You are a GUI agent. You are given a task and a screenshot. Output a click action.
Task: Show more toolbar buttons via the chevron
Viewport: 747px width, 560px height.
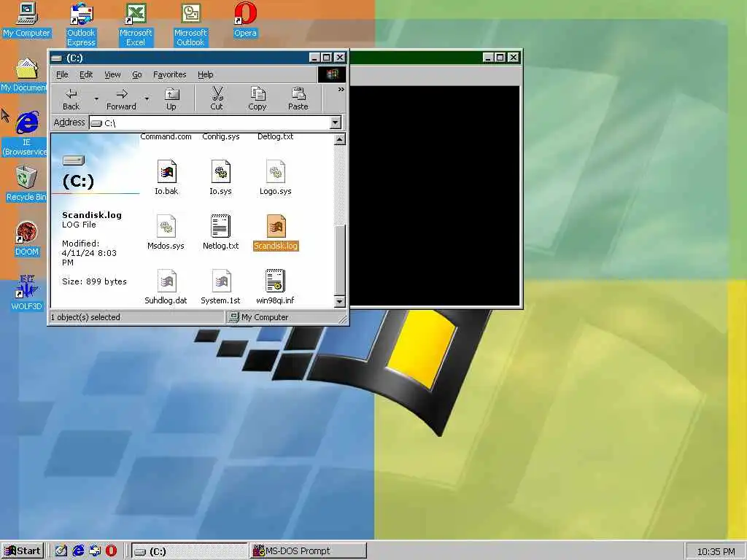click(341, 90)
